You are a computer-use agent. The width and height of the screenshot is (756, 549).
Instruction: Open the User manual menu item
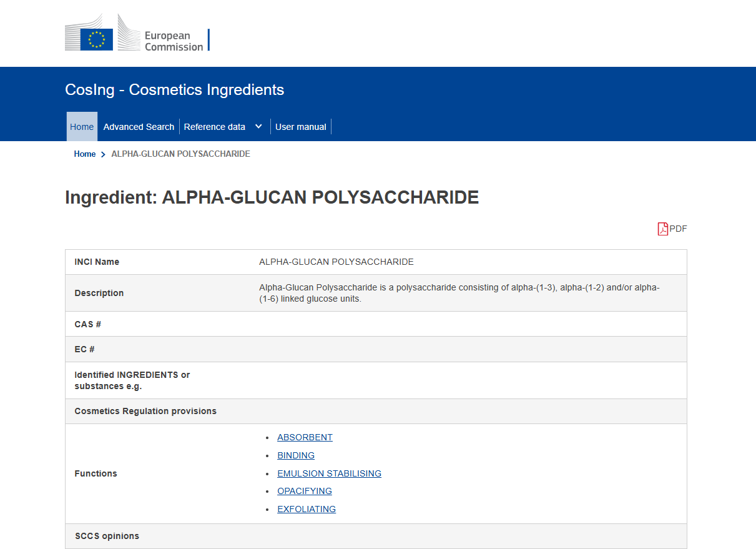[300, 127]
